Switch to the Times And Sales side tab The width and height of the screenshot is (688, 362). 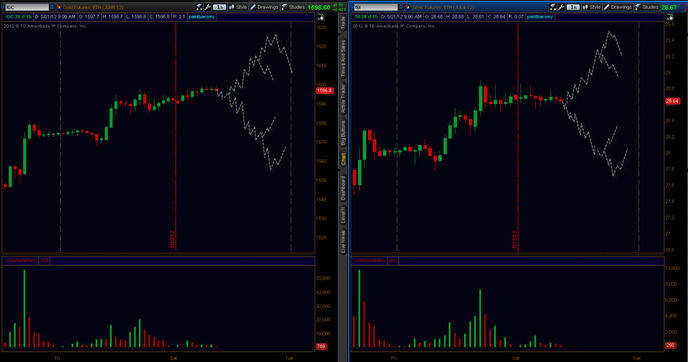click(343, 58)
